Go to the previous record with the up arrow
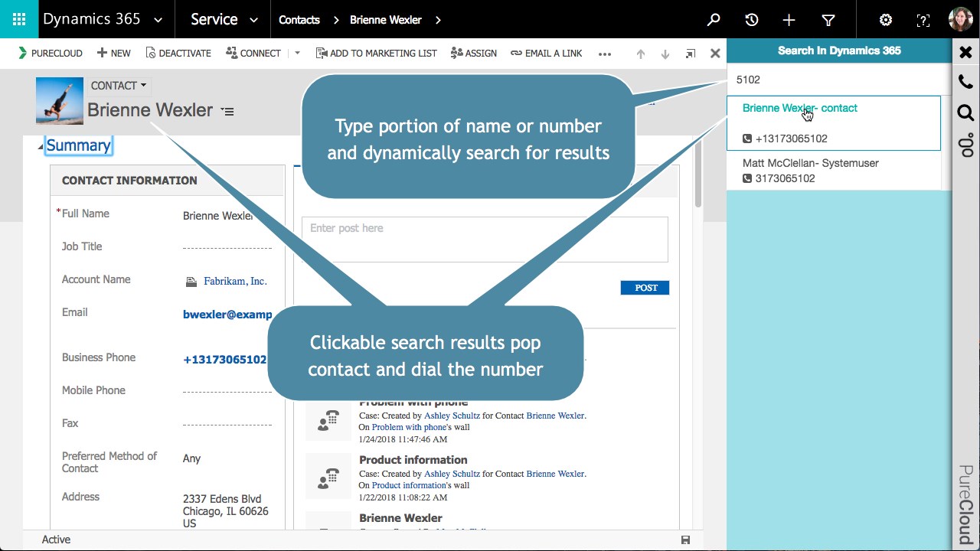980x551 pixels. pyautogui.click(x=641, y=54)
